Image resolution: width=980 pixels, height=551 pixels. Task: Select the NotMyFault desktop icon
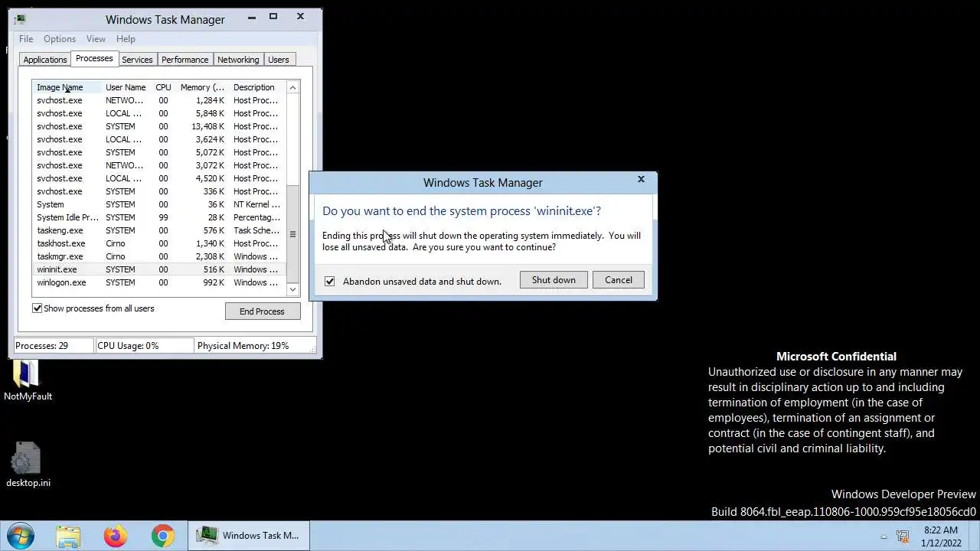28,380
